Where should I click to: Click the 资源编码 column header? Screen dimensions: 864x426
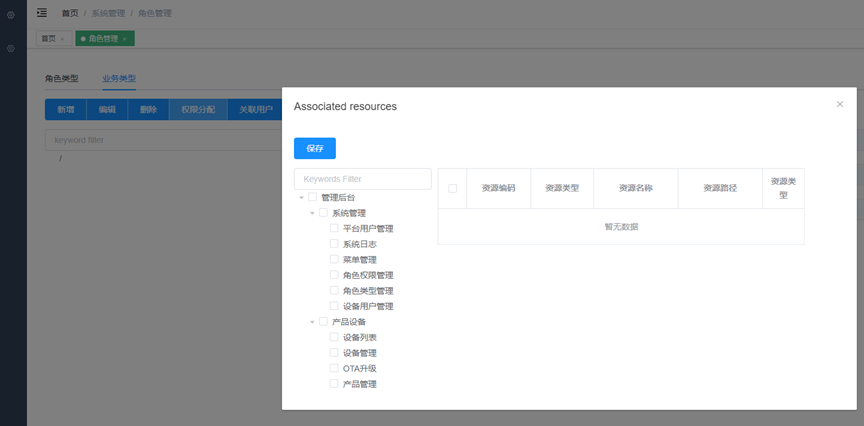click(498, 188)
